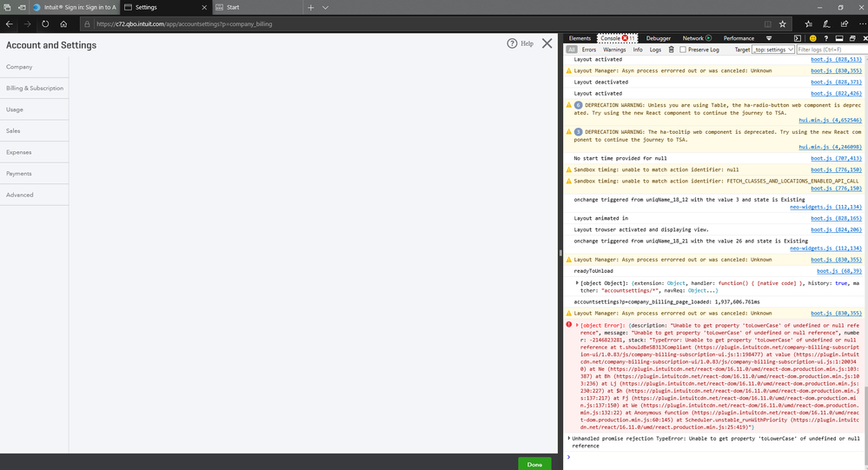
Task: Add notes with pen icon
Action: click(826, 23)
